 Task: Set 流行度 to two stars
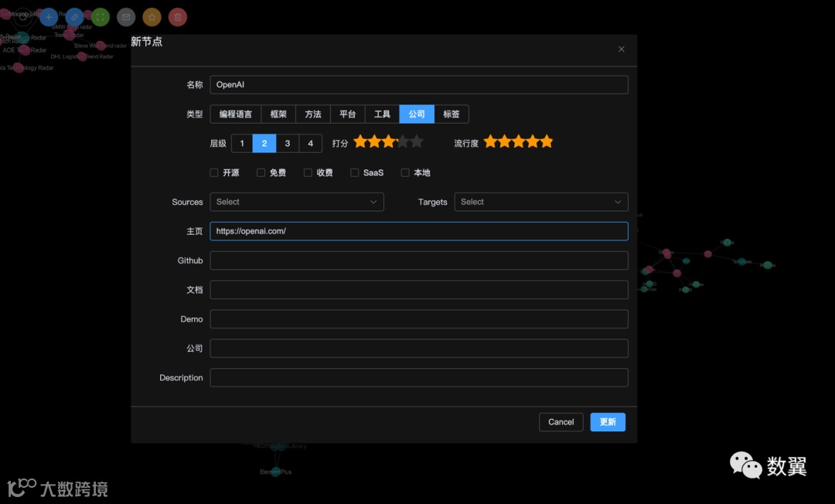coord(504,141)
